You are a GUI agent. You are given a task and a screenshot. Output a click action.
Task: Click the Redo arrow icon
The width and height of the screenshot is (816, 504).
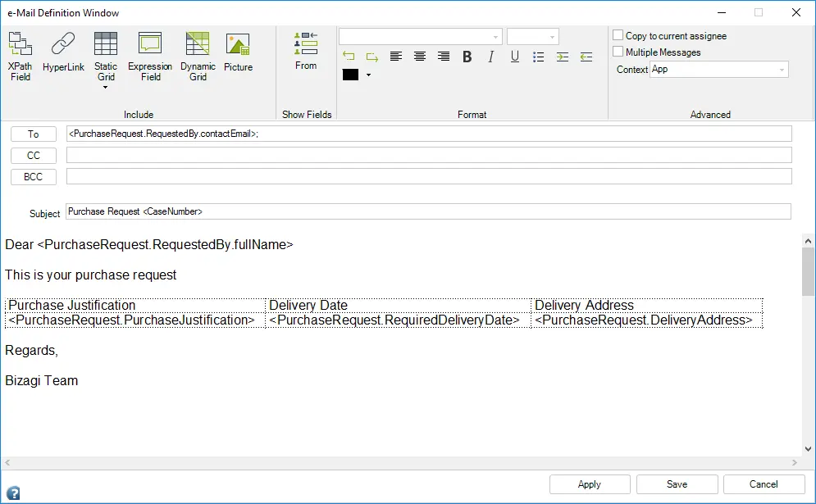pyautogui.click(x=372, y=57)
